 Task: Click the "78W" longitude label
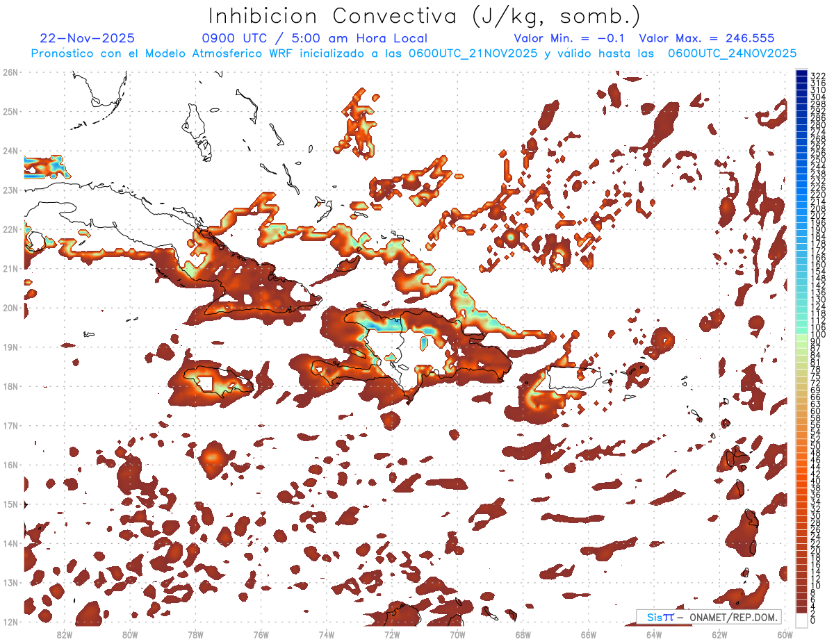[x=195, y=634]
